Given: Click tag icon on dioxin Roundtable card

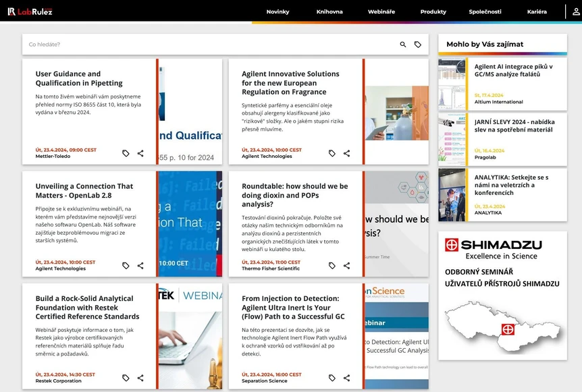Looking at the screenshot, I should pyautogui.click(x=332, y=265).
